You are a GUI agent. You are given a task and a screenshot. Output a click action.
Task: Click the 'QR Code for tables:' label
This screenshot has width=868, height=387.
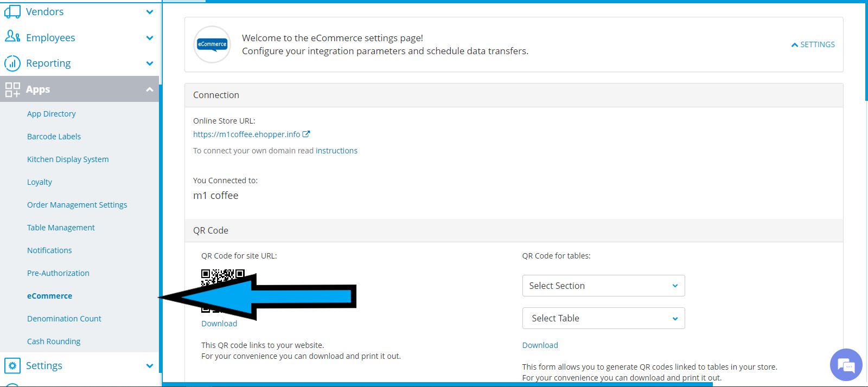(x=556, y=256)
